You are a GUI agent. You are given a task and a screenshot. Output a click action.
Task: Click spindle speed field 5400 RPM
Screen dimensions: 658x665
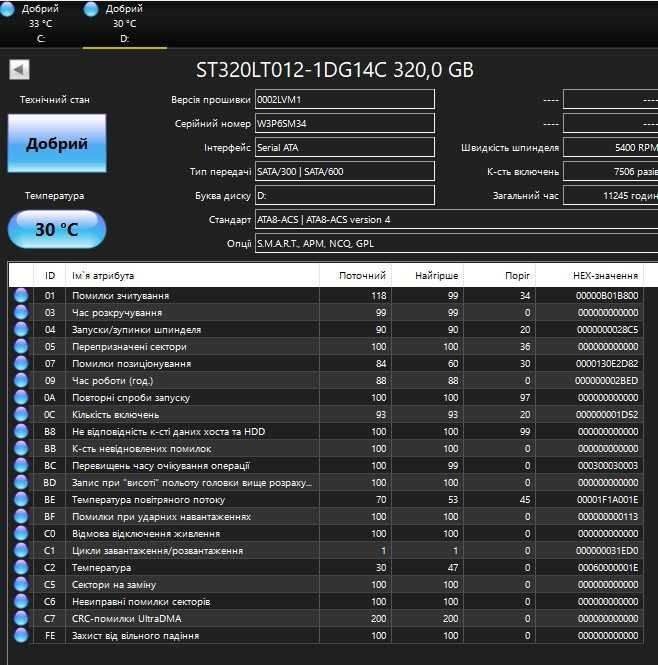coord(610,148)
